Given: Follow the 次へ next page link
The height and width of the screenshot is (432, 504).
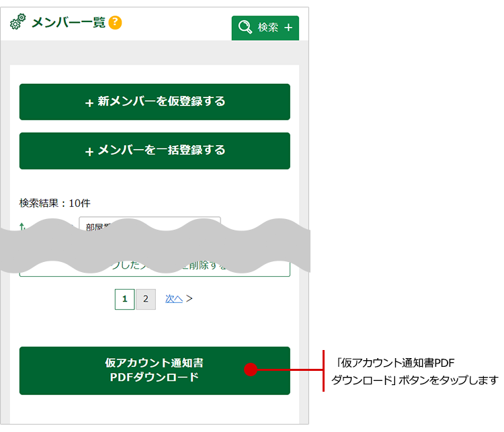Looking at the screenshot, I should pyautogui.click(x=174, y=299).
